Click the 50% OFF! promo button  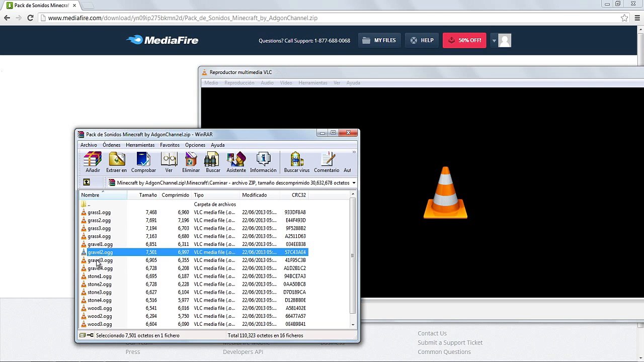464,40
